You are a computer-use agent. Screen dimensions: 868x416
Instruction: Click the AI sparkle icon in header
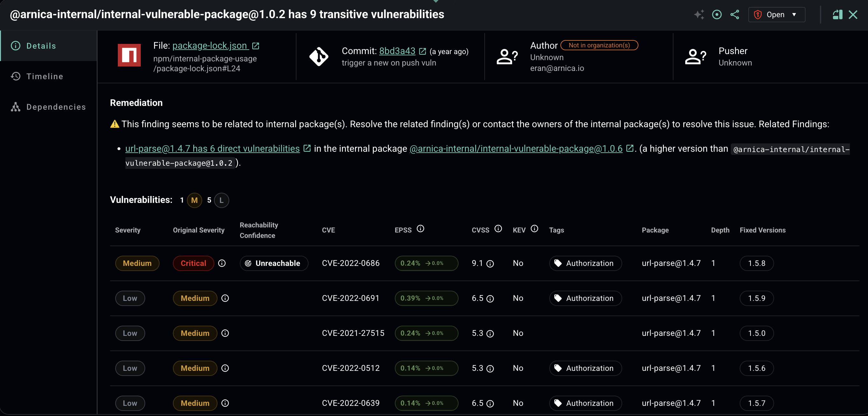(x=699, y=15)
